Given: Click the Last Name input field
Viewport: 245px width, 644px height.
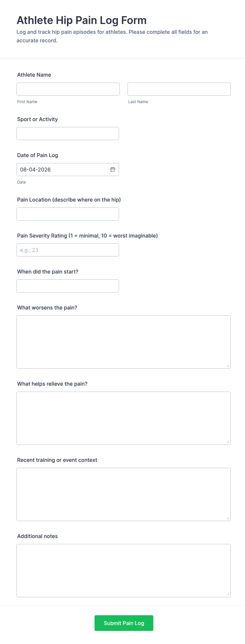Looking at the screenshot, I should coord(179,89).
